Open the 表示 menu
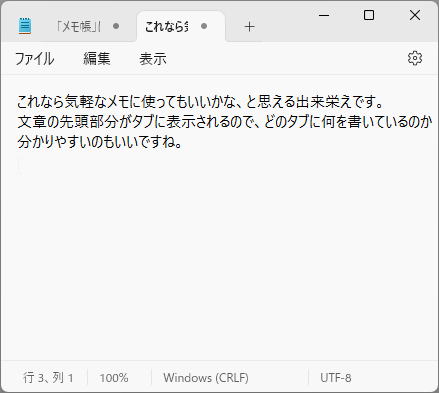Image resolution: width=439 pixels, height=393 pixels. click(x=153, y=59)
